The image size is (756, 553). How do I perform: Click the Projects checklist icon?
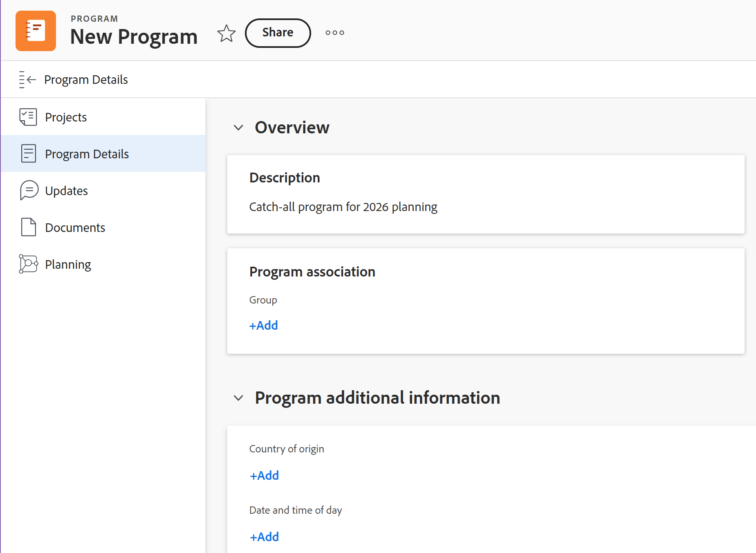point(28,117)
